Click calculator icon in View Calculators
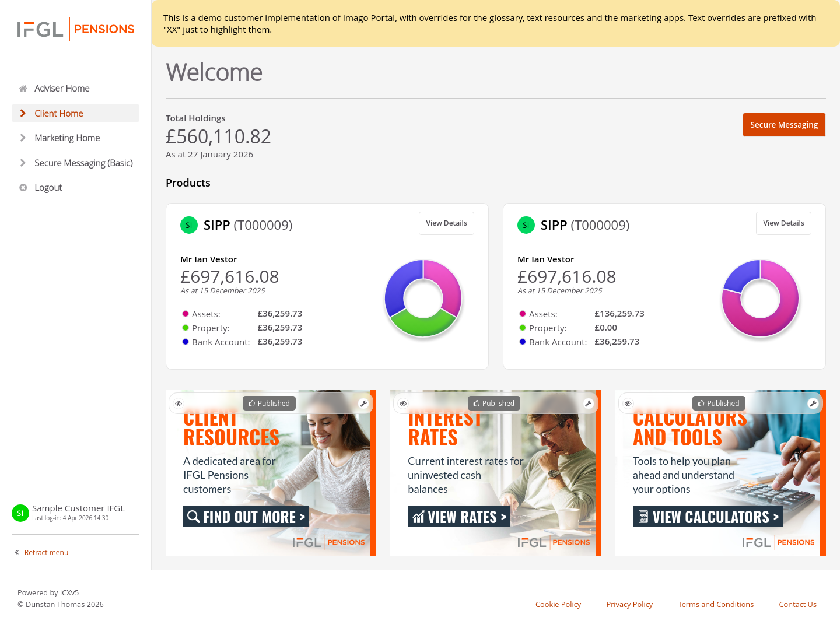 point(643,517)
